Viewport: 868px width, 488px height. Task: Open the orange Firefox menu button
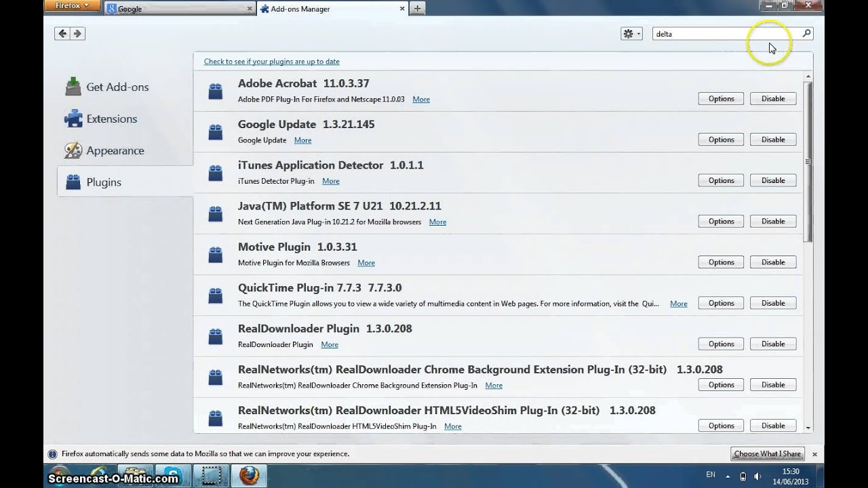(72, 5)
